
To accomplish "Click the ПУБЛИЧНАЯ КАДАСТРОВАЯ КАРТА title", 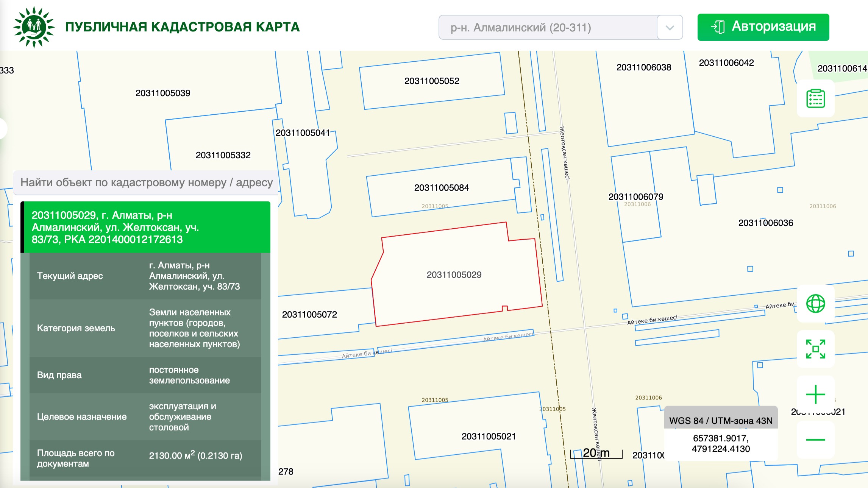I will click(x=182, y=27).
